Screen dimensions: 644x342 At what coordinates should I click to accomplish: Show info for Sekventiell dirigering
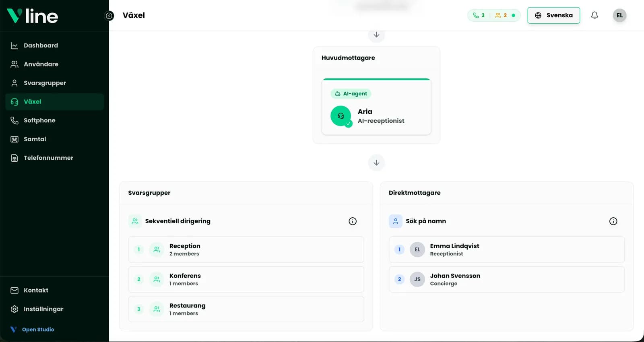353,221
